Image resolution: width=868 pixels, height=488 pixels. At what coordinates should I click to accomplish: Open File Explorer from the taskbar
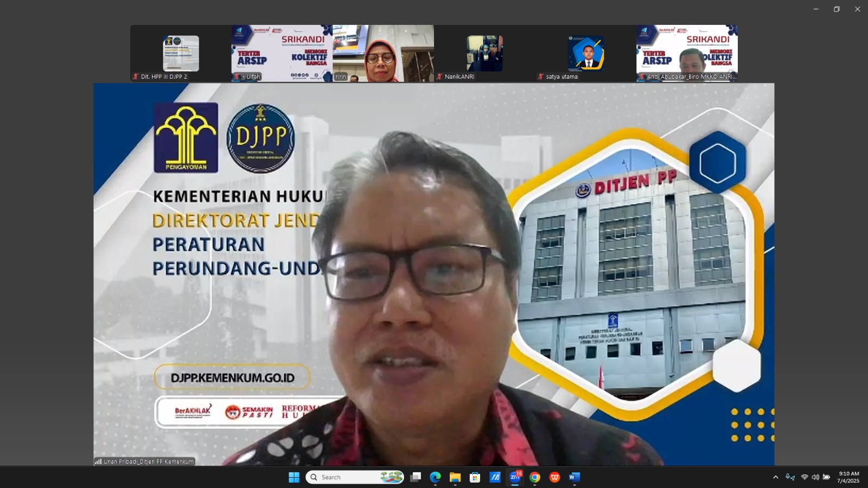tap(455, 477)
